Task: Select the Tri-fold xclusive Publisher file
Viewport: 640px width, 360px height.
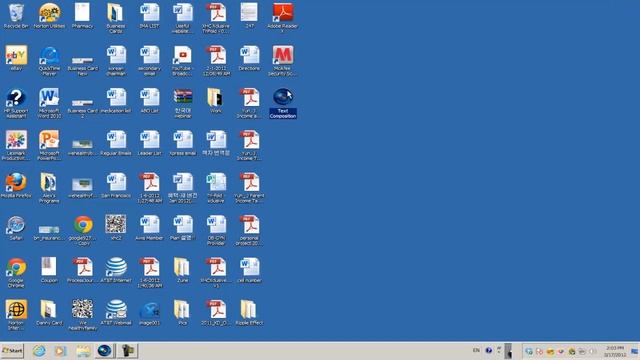Action: click(x=216, y=189)
